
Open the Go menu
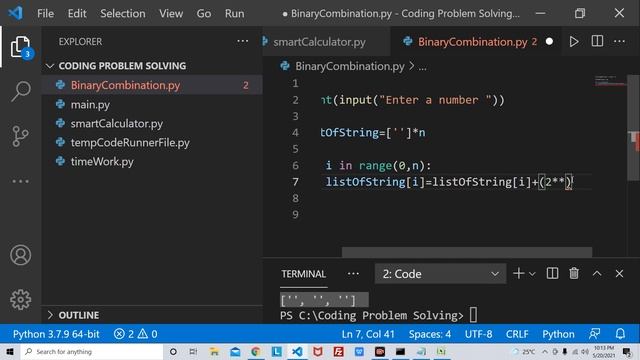[x=204, y=13]
